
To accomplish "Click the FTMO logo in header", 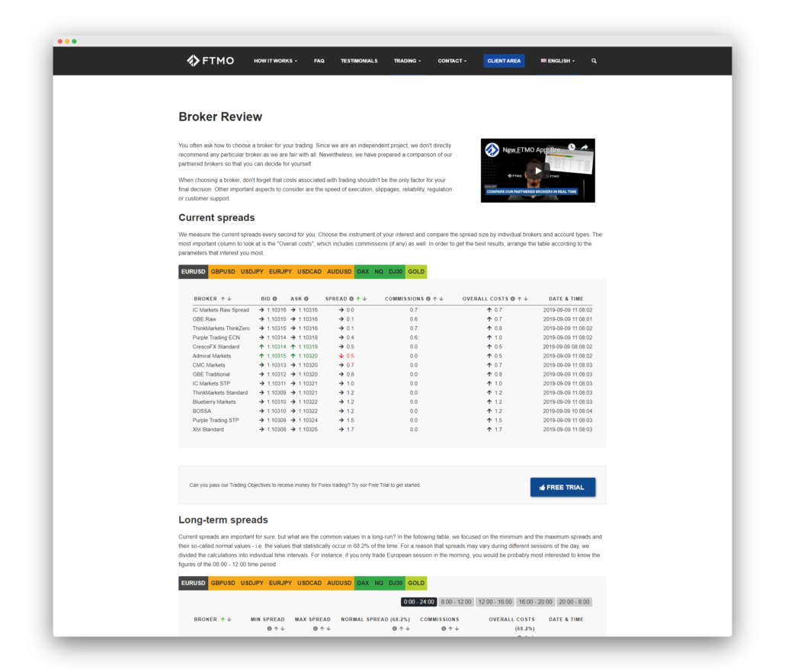I will click(210, 60).
